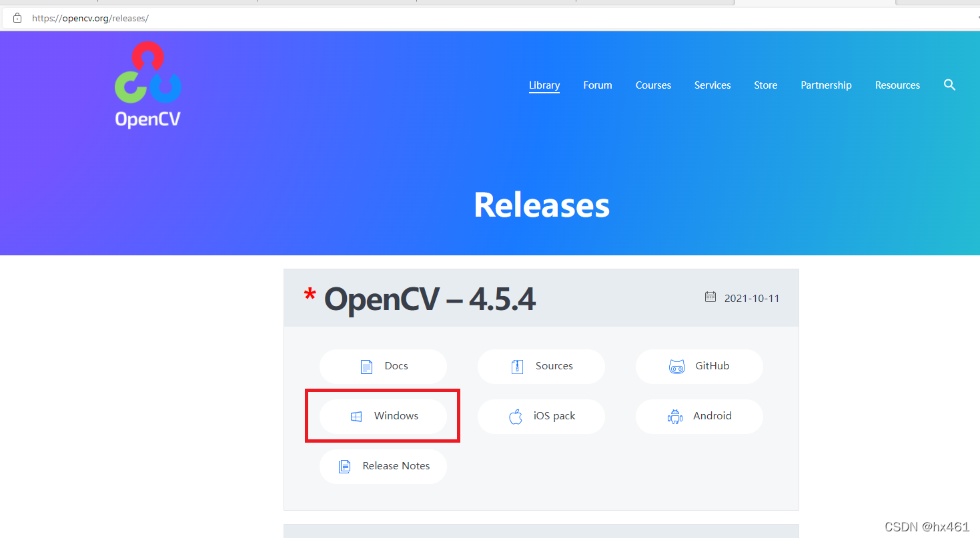Viewport: 980px width, 538px height.
Task: Click the Apple logo icon
Action: 516,417
